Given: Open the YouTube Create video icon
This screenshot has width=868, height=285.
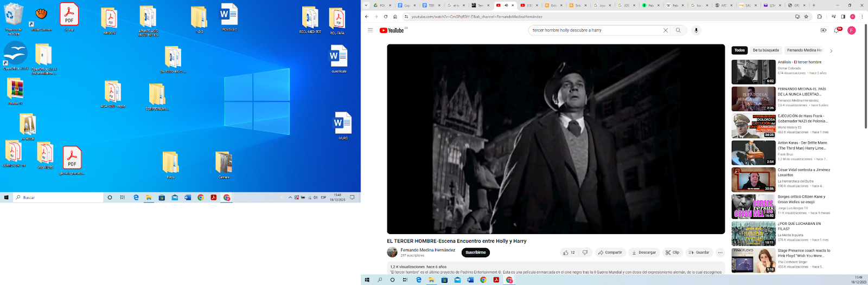Looking at the screenshot, I should point(823,30).
